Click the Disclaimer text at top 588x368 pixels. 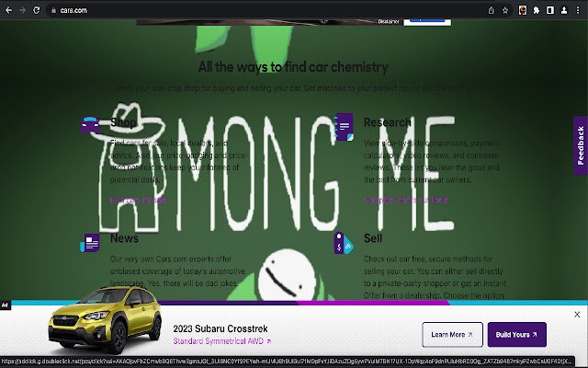(x=389, y=22)
